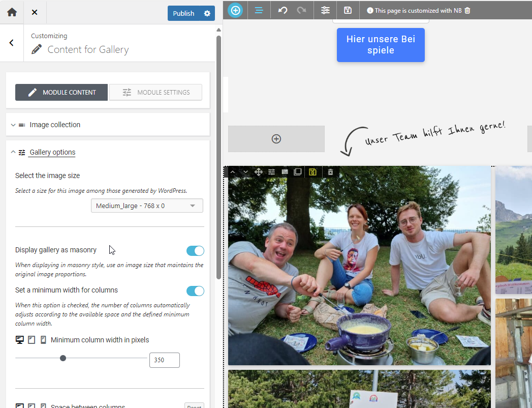This screenshot has height=408, width=532.
Task: Click the info icon beside customized notice
Action: (x=370, y=11)
